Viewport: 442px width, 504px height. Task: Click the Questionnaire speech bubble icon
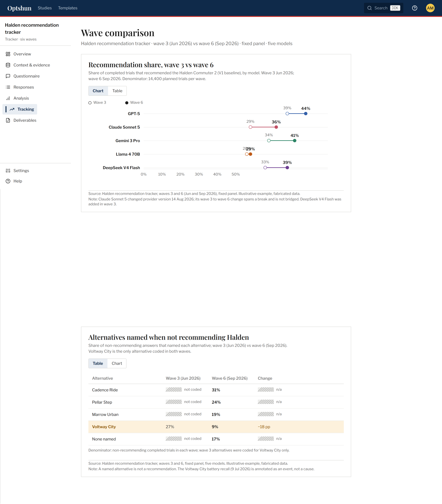(x=8, y=76)
